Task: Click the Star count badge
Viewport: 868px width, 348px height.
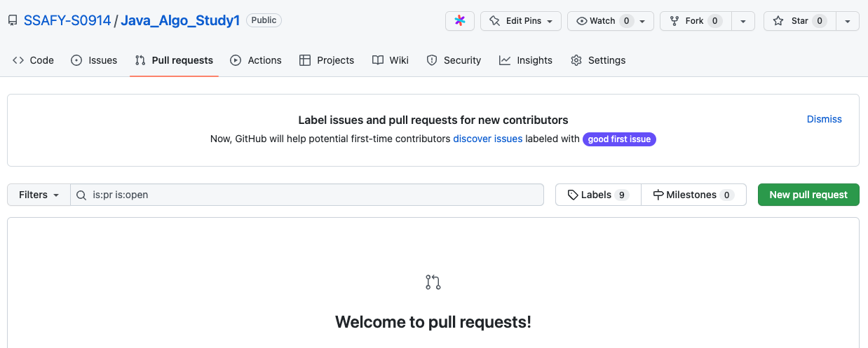Action: tap(819, 21)
